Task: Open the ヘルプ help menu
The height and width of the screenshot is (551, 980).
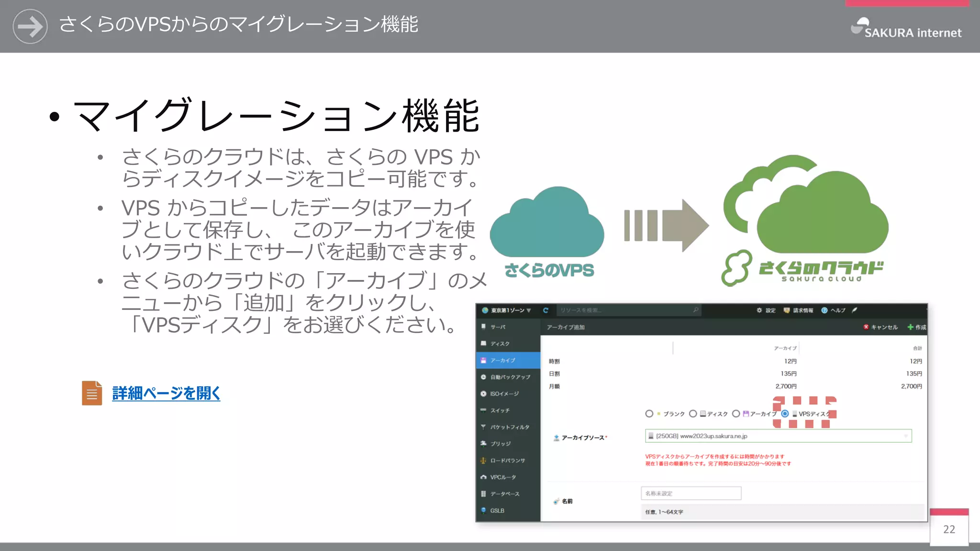Action: click(x=833, y=310)
